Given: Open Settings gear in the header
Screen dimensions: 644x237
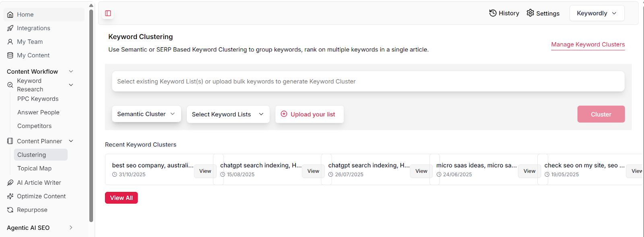Looking at the screenshot, I should [x=530, y=13].
